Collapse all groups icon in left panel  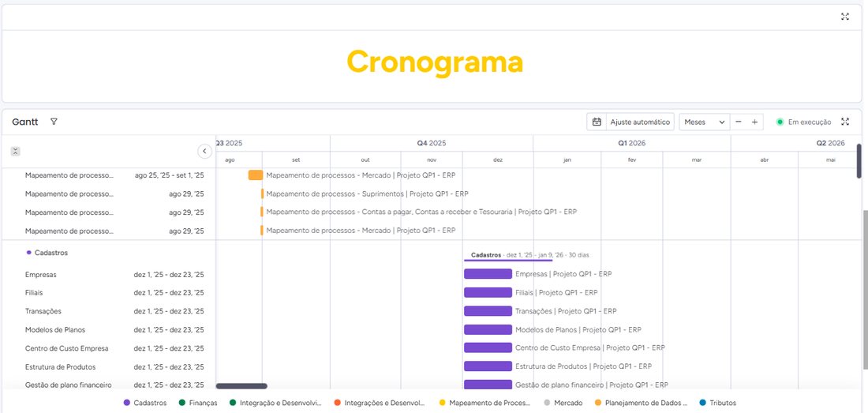(16, 151)
